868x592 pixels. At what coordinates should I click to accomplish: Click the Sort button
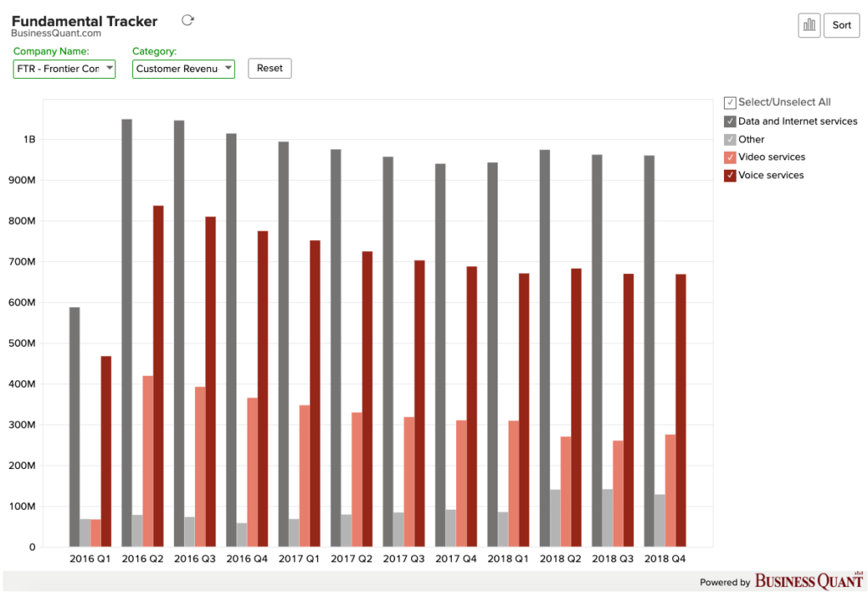point(842,25)
